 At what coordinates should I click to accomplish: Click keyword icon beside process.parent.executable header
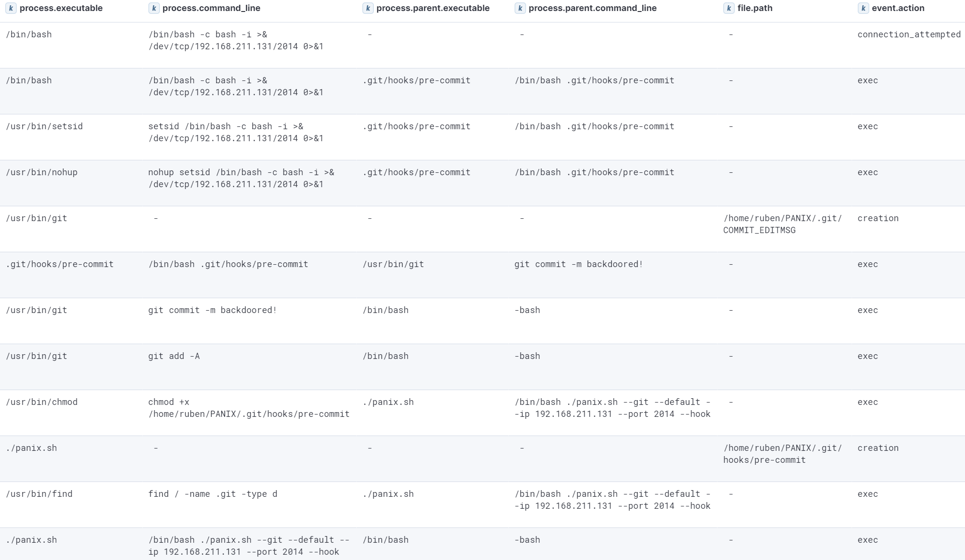coord(368,8)
